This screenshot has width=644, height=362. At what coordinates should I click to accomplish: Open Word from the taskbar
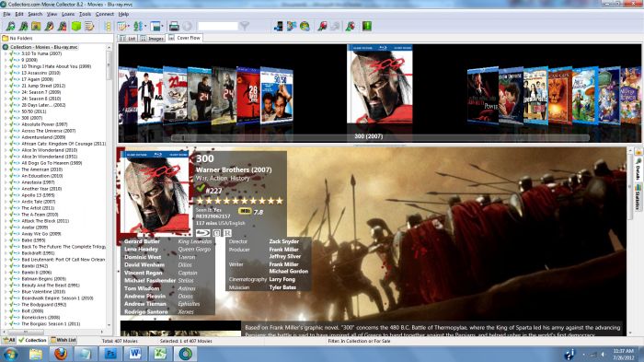pos(135,354)
